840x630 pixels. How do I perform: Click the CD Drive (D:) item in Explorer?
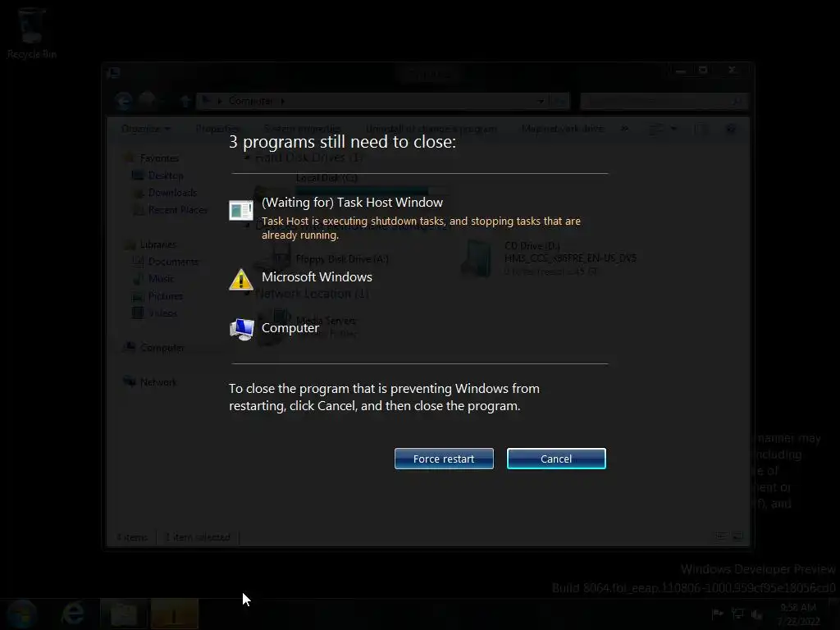pyautogui.click(x=550, y=258)
